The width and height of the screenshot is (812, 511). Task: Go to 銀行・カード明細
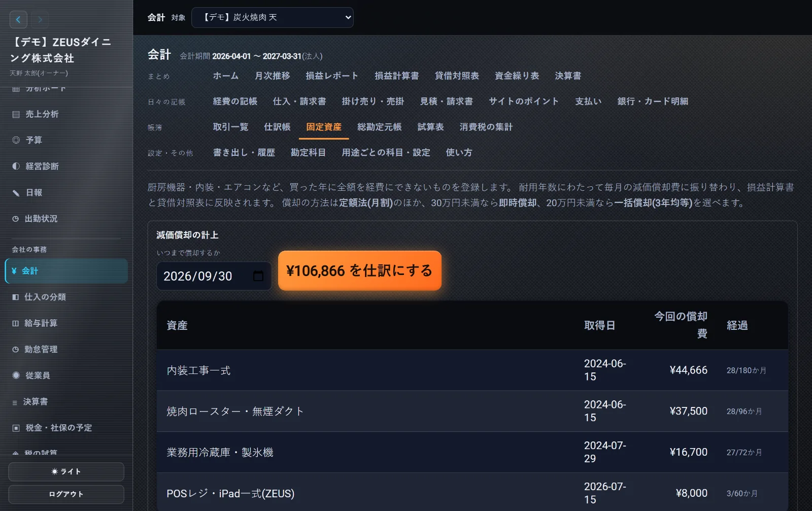click(653, 101)
